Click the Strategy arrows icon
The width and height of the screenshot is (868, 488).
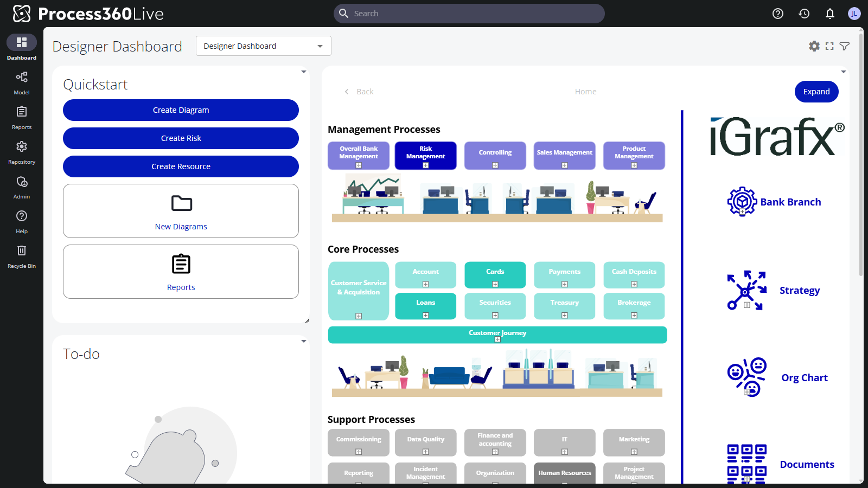pyautogui.click(x=746, y=291)
